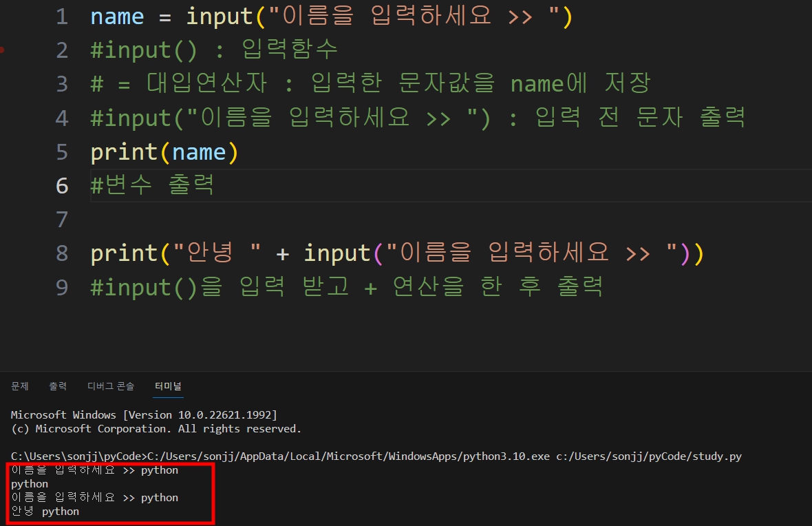Click line number 1 in the gutter
The width and height of the screenshot is (812, 526).
point(62,17)
